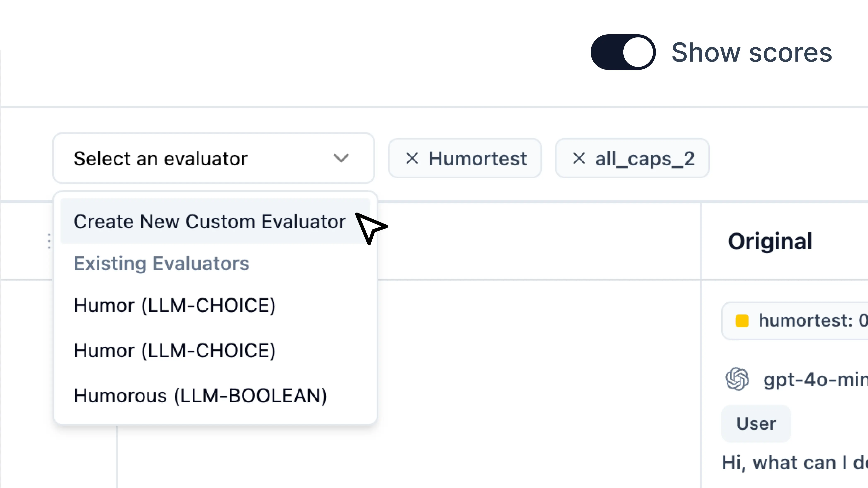Remove the all_caps_2 evaluator chip
868x488 pixels.
(x=632, y=158)
